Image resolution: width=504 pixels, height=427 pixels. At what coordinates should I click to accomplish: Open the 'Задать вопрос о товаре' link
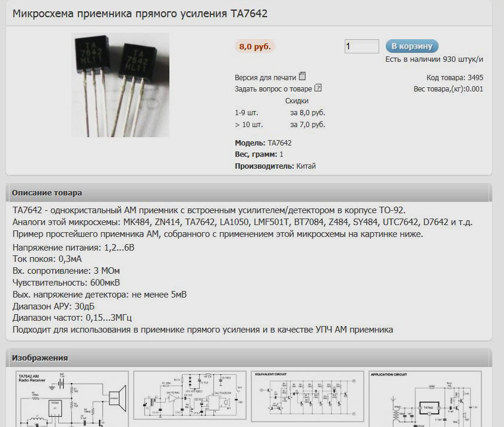coord(273,89)
